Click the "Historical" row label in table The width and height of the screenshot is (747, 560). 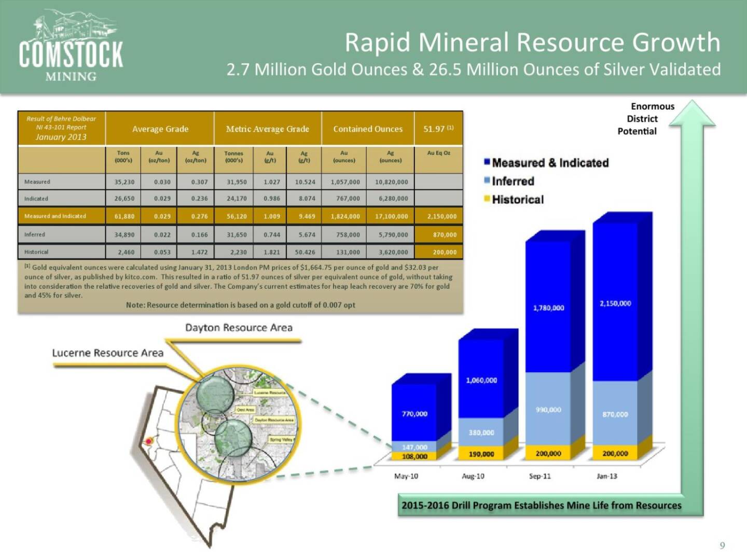[36, 252]
